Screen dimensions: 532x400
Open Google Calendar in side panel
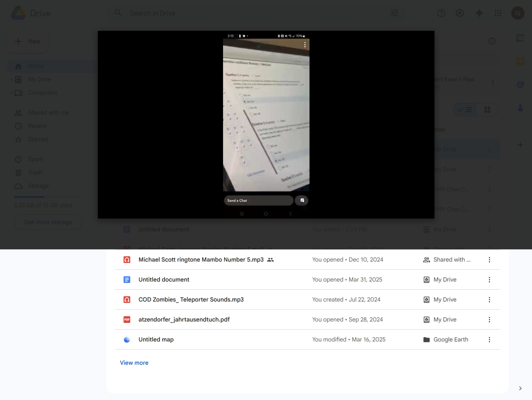pos(520,38)
